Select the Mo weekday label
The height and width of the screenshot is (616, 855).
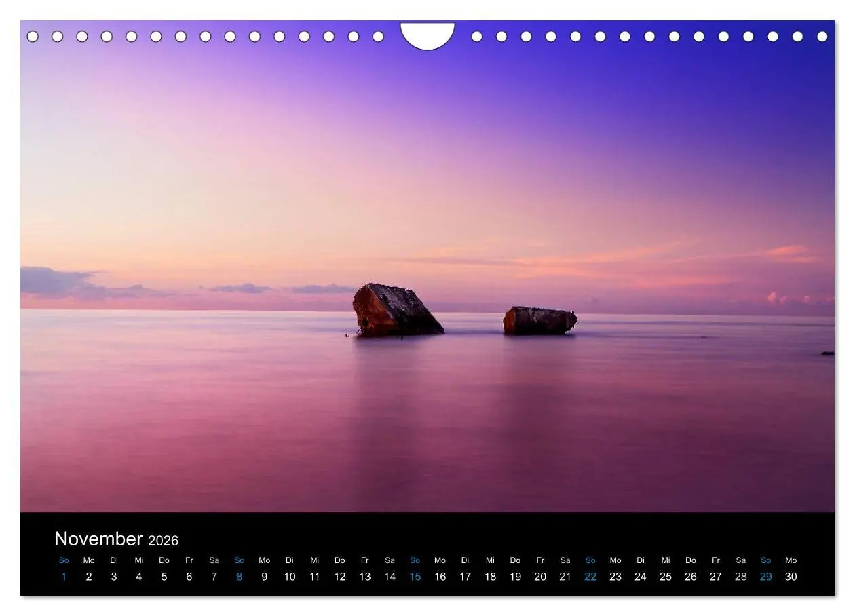pos(88,560)
